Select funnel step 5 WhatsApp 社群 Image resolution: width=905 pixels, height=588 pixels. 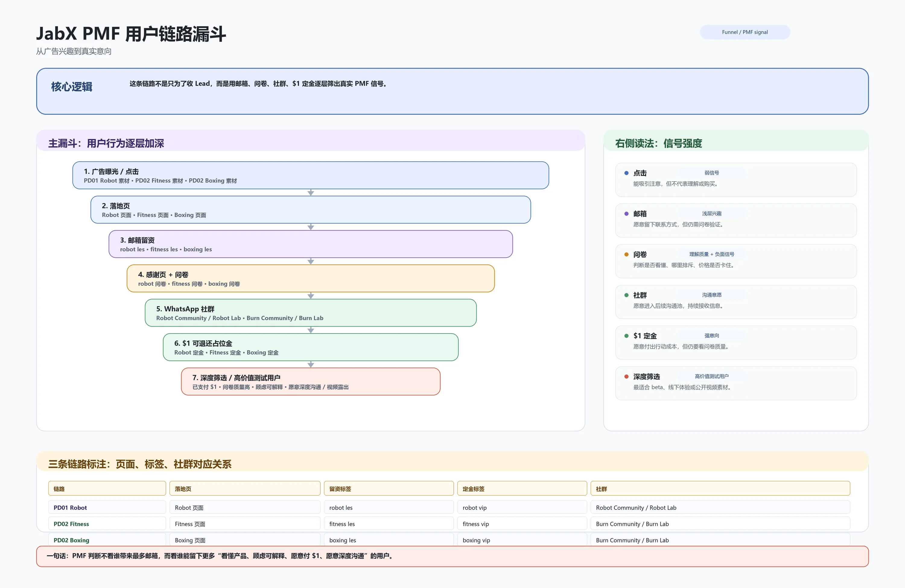[310, 313]
